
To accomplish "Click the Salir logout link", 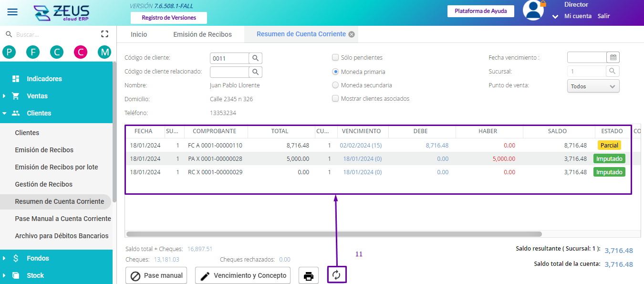I will 603,16.
